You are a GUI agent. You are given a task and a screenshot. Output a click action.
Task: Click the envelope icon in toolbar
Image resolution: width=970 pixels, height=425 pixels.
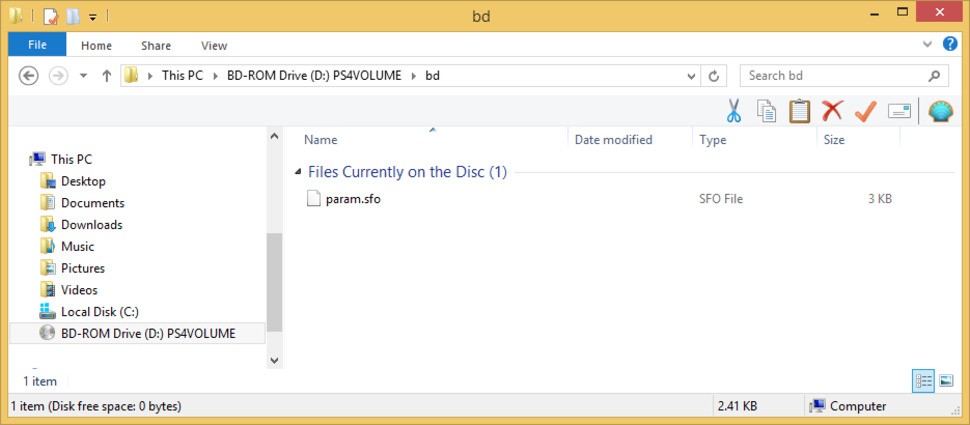click(899, 111)
